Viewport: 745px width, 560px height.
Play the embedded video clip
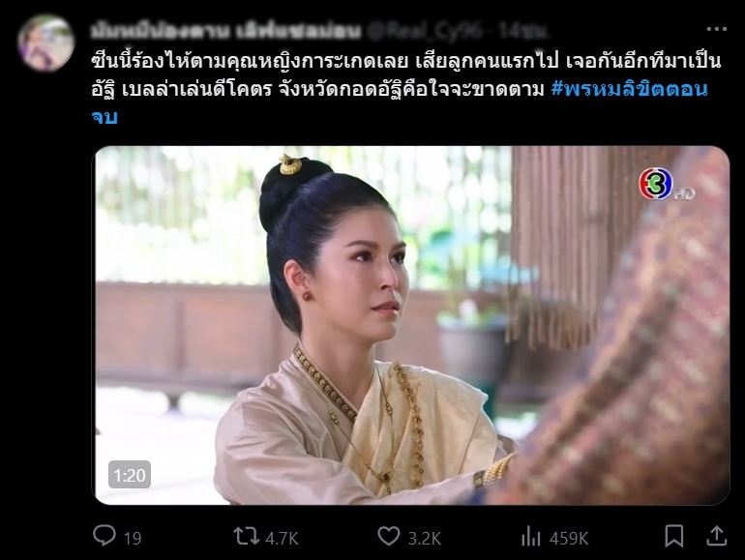tap(412, 325)
